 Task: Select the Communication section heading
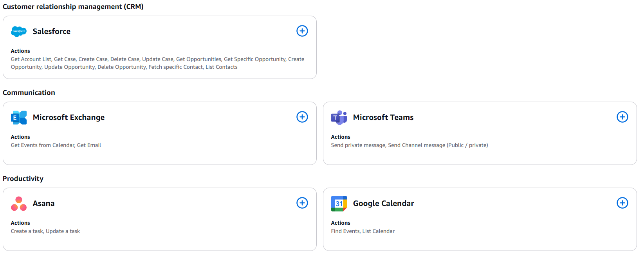point(29,93)
